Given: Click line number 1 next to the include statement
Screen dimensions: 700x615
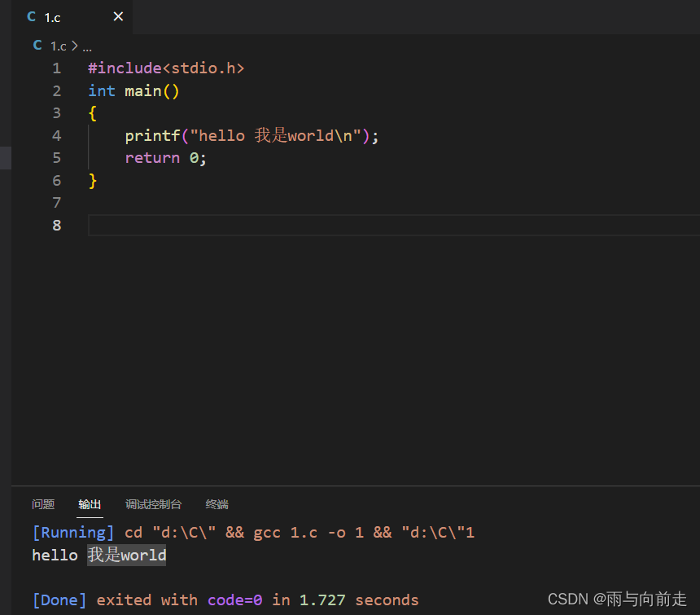Looking at the screenshot, I should [x=56, y=68].
